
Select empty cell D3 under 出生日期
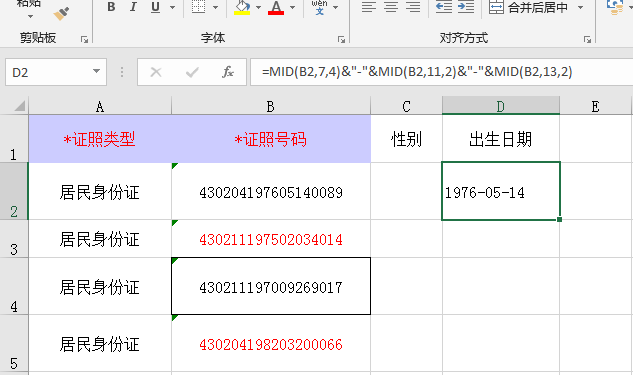(x=501, y=239)
